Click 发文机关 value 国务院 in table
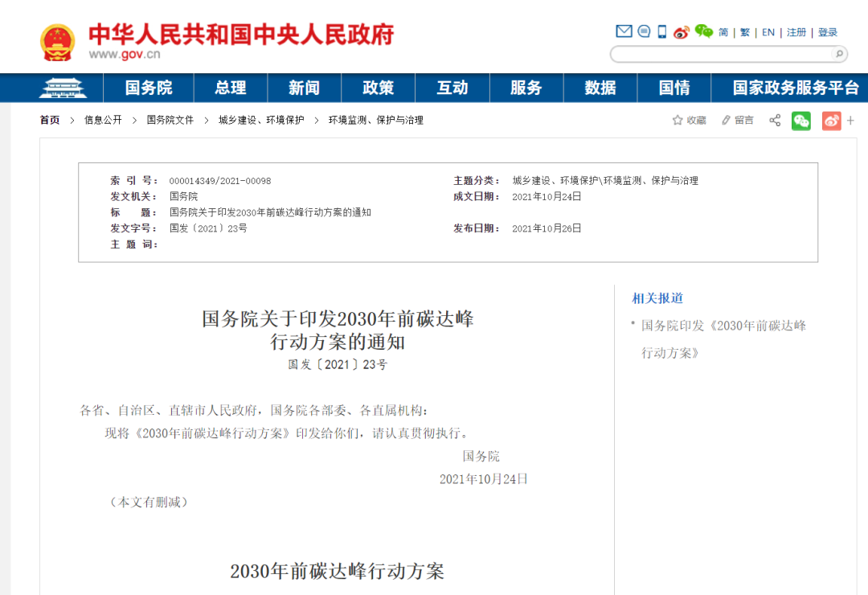 (x=183, y=197)
